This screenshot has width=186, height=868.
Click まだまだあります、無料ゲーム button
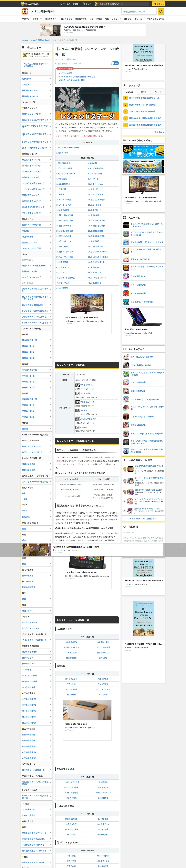tap(144, 519)
